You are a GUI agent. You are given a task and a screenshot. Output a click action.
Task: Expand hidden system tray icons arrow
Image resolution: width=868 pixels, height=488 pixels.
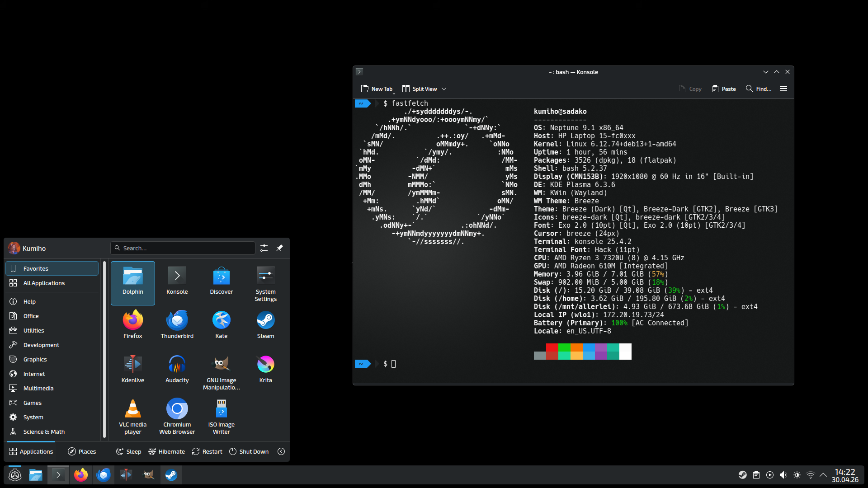[823, 475]
